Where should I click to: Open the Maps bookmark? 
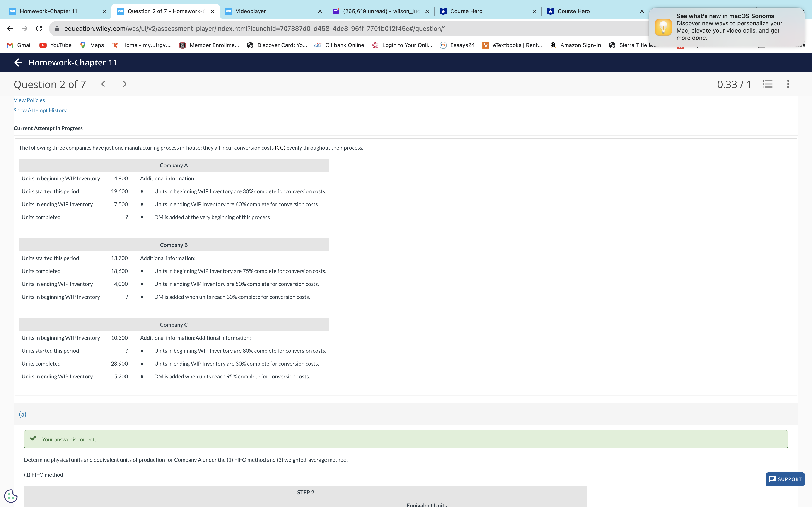[91, 45]
